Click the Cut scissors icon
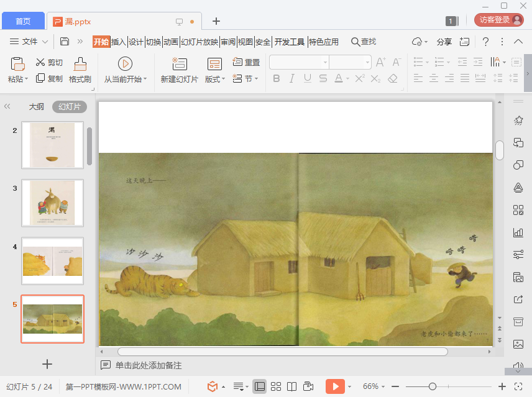 point(40,62)
